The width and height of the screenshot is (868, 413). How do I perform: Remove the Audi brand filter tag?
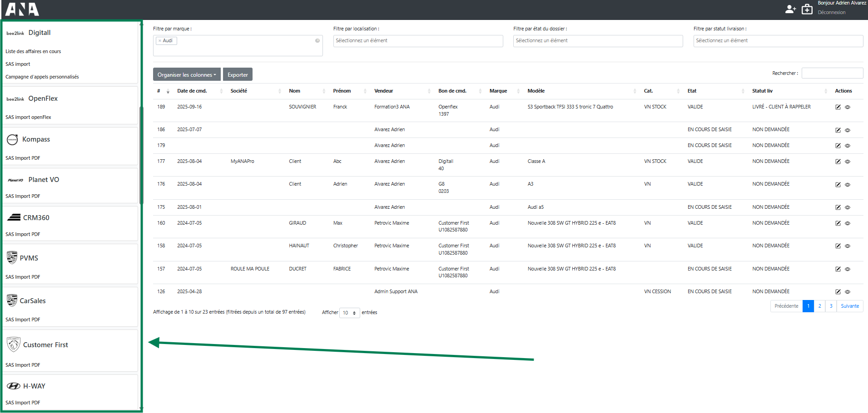[x=160, y=41]
